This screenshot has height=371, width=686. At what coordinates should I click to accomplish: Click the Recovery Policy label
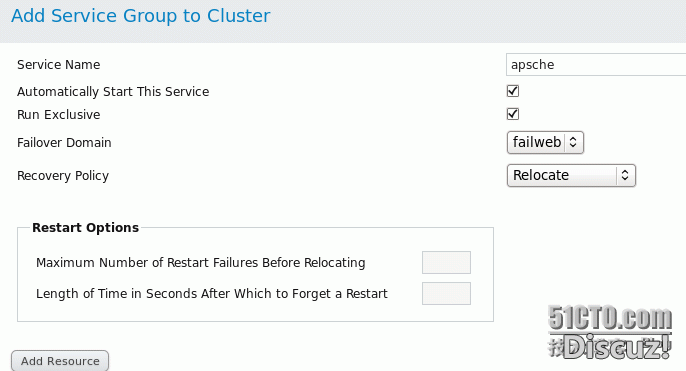[x=63, y=176]
